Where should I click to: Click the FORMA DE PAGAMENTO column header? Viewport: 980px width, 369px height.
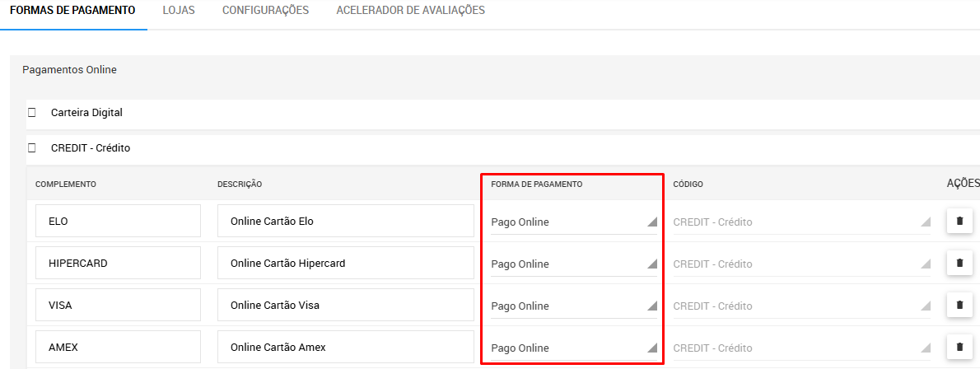[537, 184]
